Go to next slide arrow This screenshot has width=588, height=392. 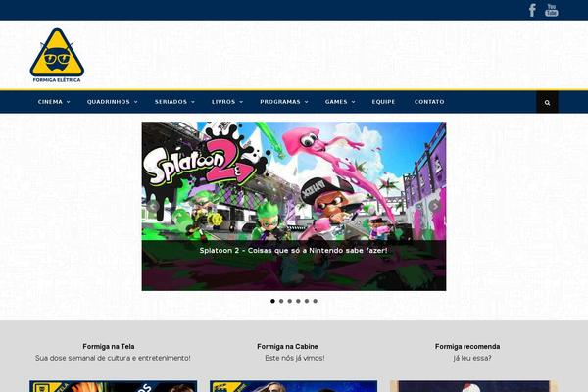coord(434,206)
